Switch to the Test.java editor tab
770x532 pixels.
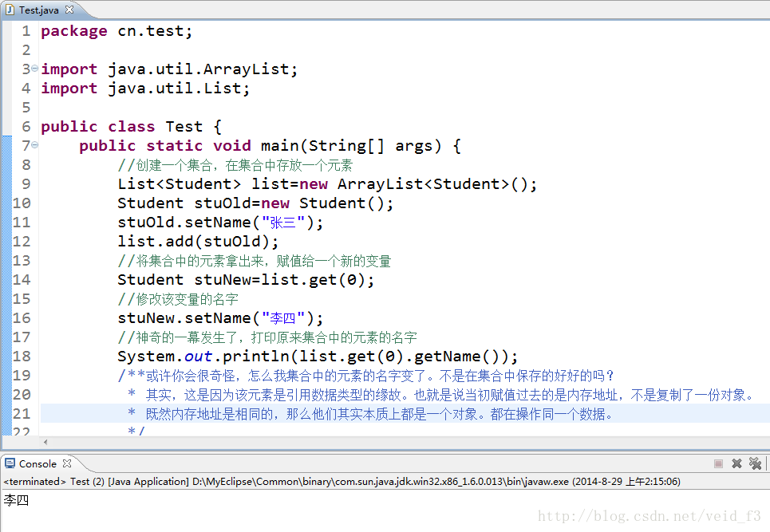(39, 10)
